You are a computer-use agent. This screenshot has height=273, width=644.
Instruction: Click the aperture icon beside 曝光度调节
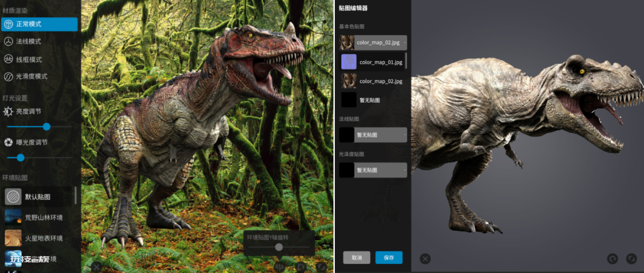click(8, 143)
